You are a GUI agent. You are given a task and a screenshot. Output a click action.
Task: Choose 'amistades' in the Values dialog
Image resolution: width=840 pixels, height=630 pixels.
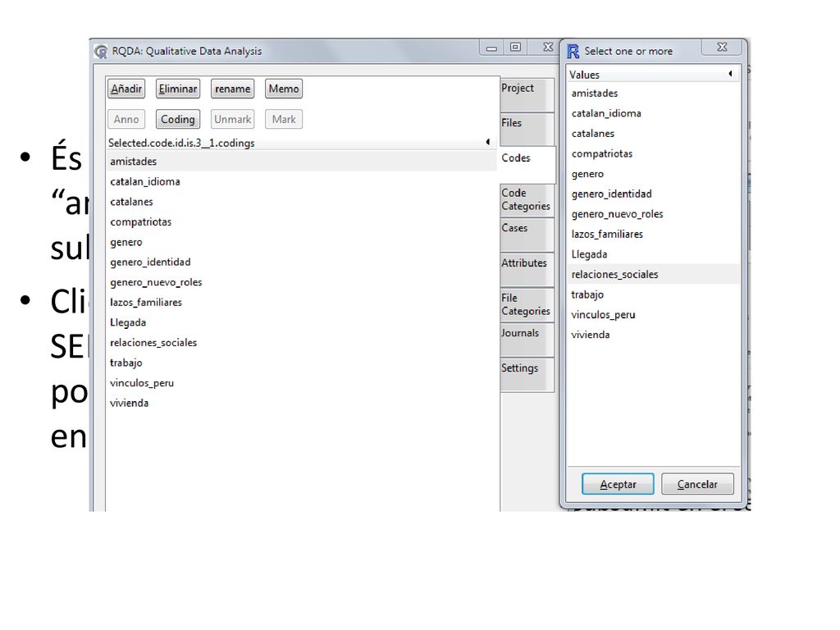654,94
